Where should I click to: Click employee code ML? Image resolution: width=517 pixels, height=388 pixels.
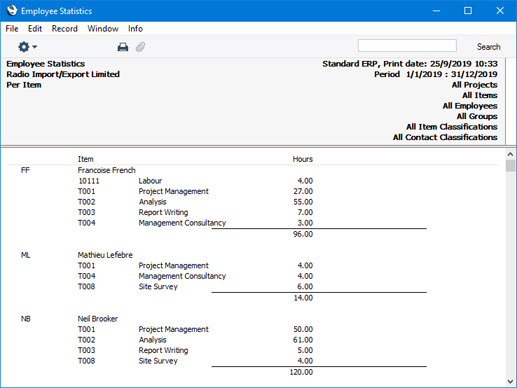coord(25,255)
